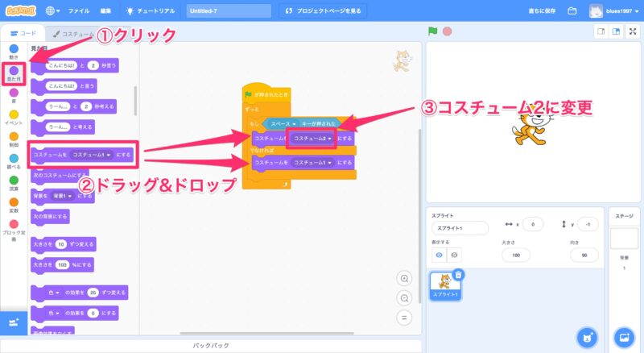
Task: Hide the sprite with crossed eye icon
Action: [x=455, y=255]
